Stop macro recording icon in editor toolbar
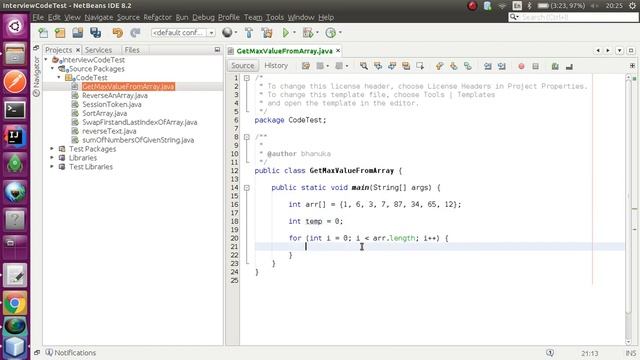 tap(536, 66)
